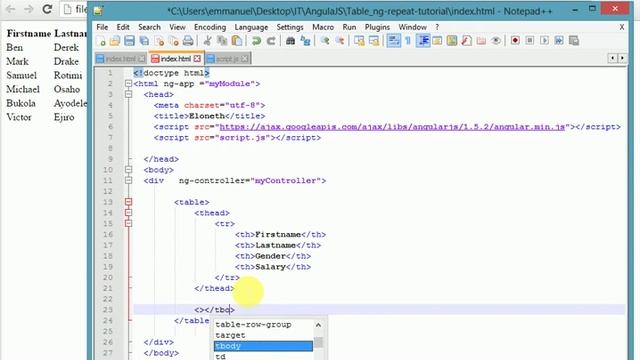Click the X at the menu bar's right end

[622, 27]
